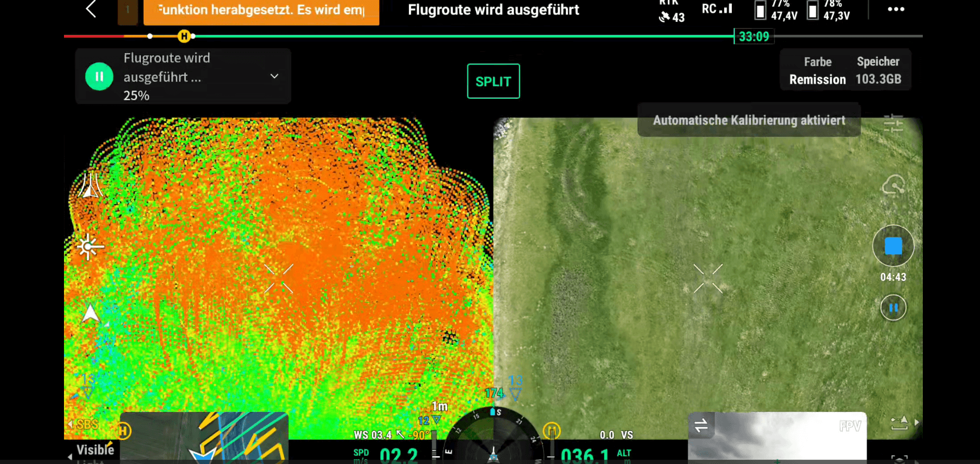Screen dimensions: 980x464
Task: Pause the flight route with green button
Action: pos(99,76)
